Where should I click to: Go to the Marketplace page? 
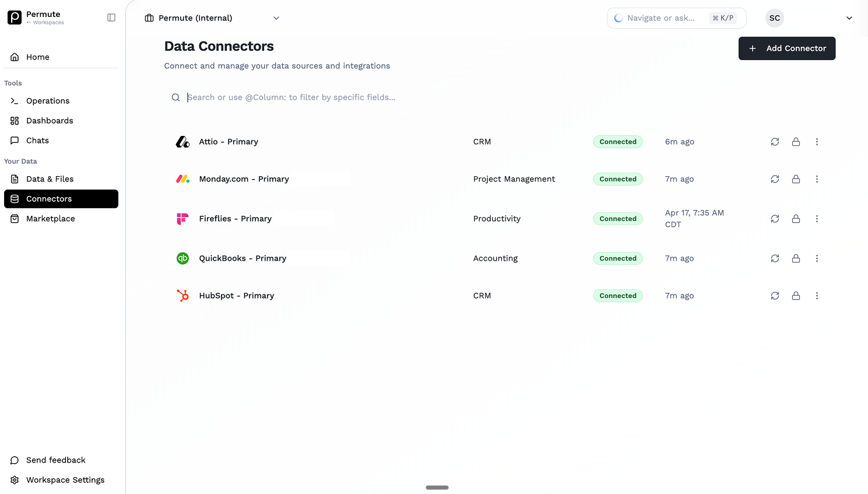click(x=50, y=219)
